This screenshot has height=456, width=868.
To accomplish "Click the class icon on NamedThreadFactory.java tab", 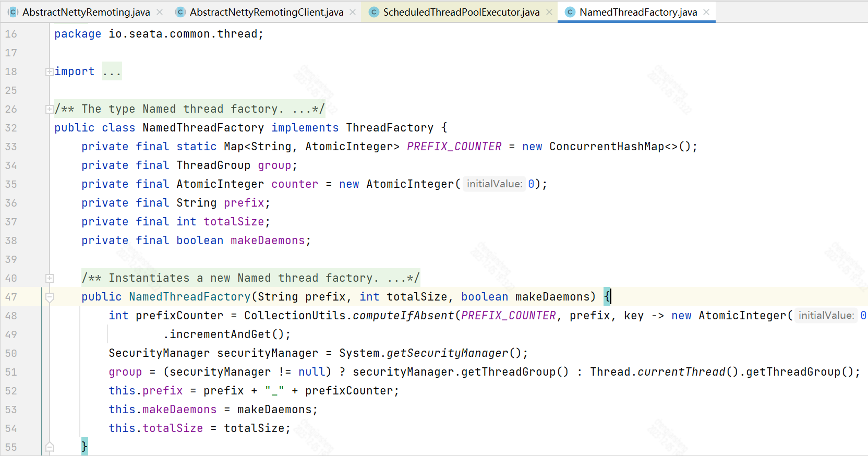I will [x=570, y=12].
